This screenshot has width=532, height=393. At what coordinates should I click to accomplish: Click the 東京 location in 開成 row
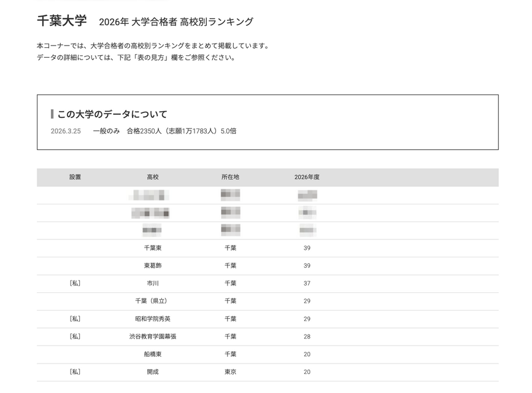[230, 372]
